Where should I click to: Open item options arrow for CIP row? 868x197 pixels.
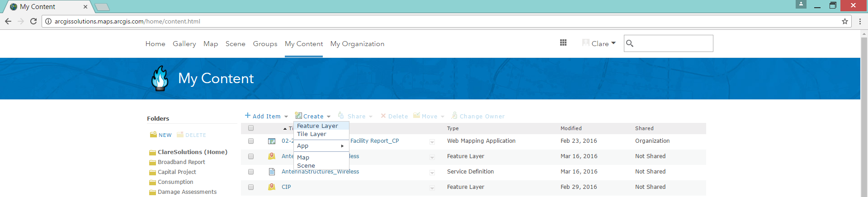click(432, 188)
